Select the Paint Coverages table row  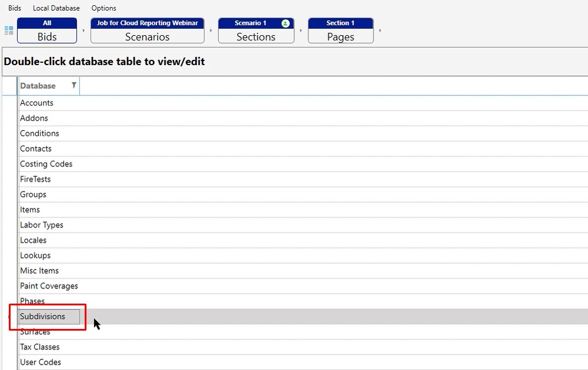(x=49, y=286)
